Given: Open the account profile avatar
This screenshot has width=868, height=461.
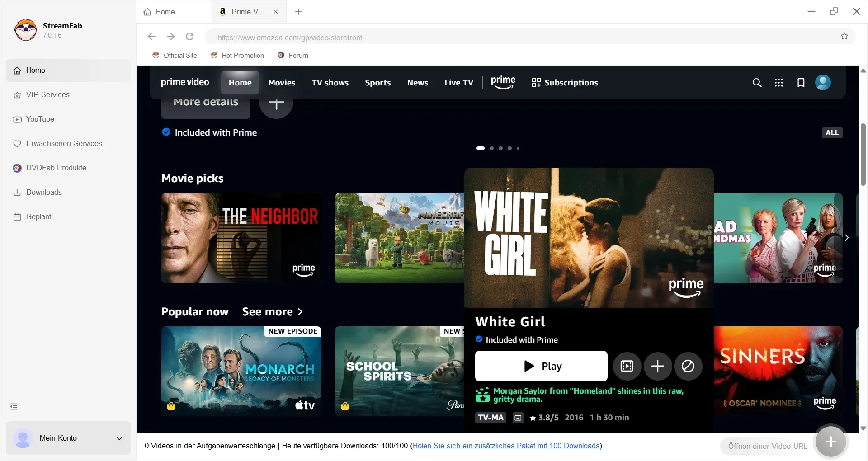Looking at the screenshot, I should coord(822,83).
